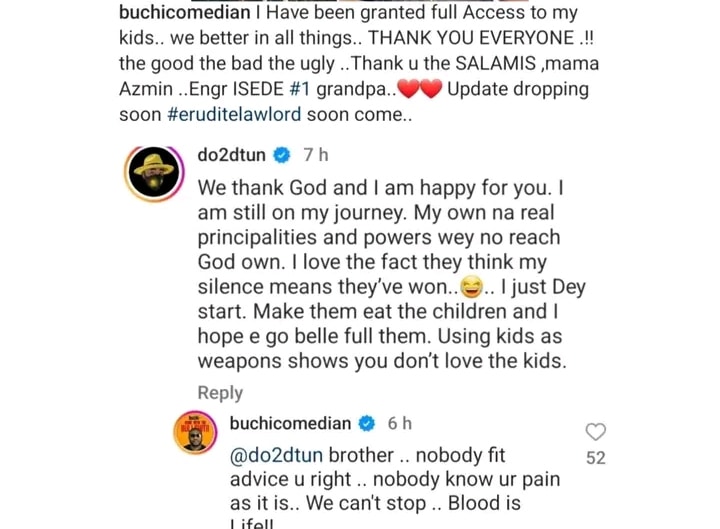Like buchicomedian's reply with the heart icon

(x=596, y=432)
